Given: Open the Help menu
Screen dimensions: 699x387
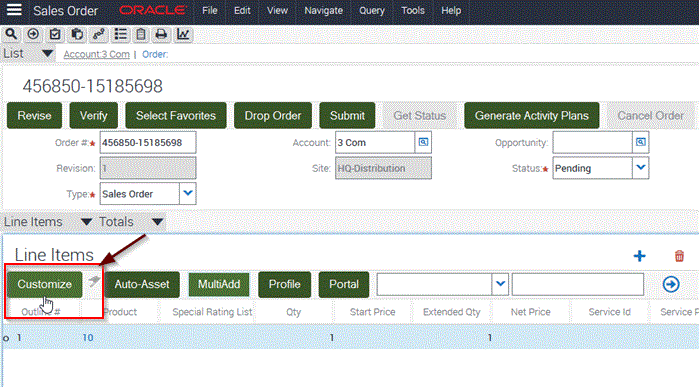Looking at the screenshot, I should click(x=451, y=10).
